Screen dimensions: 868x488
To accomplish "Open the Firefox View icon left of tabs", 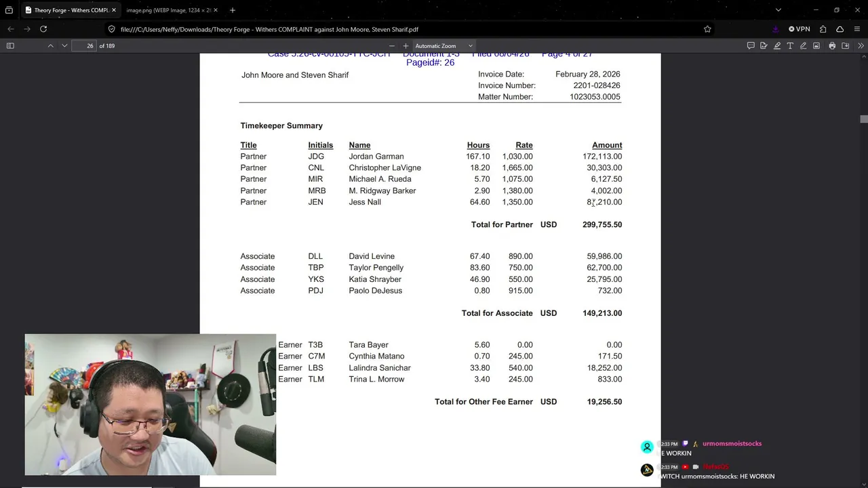I will point(9,10).
